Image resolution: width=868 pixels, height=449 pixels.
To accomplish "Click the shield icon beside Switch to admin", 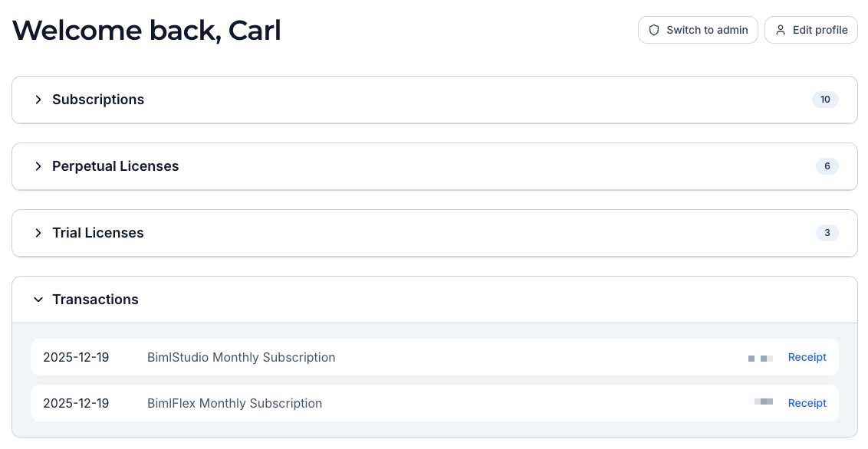I will tap(654, 30).
